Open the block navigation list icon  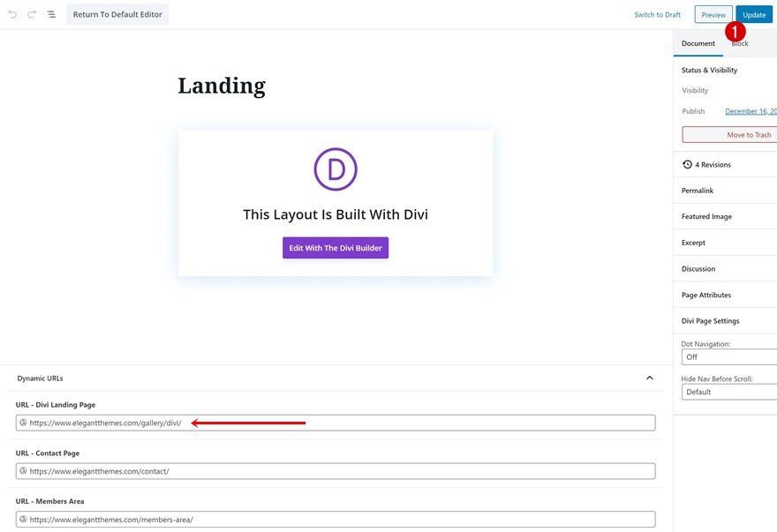pos(51,14)
